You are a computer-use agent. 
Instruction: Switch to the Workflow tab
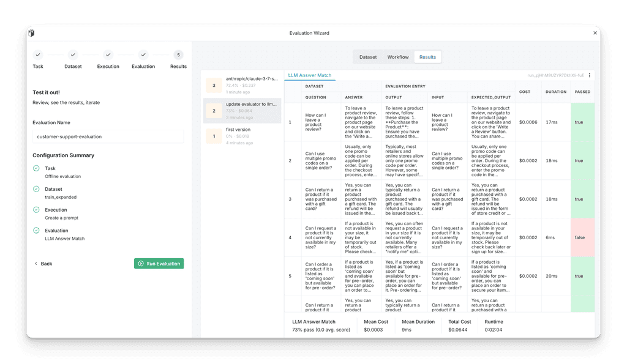click(x=398, y=57)
